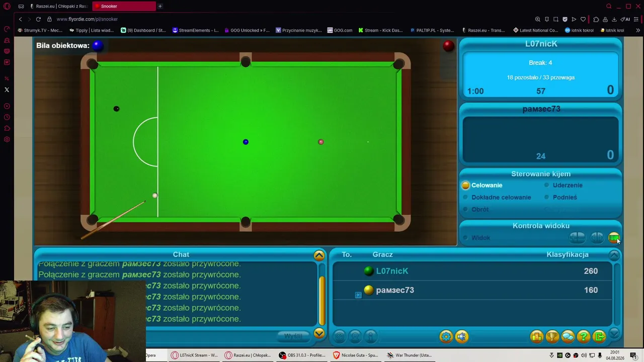
Task: Open the Latest National Co... bookmark
Action: pyautogui.click(x=535, y=30)
